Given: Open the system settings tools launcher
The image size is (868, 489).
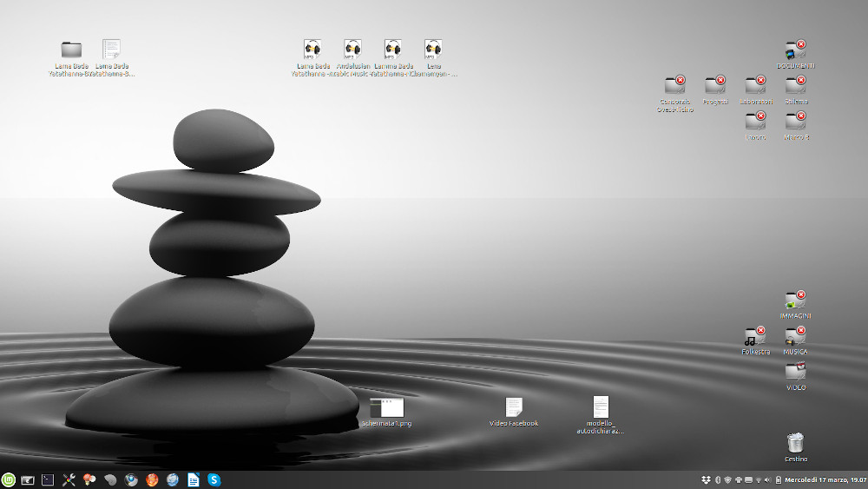Looking at the screenshot, I should [69, 479].
